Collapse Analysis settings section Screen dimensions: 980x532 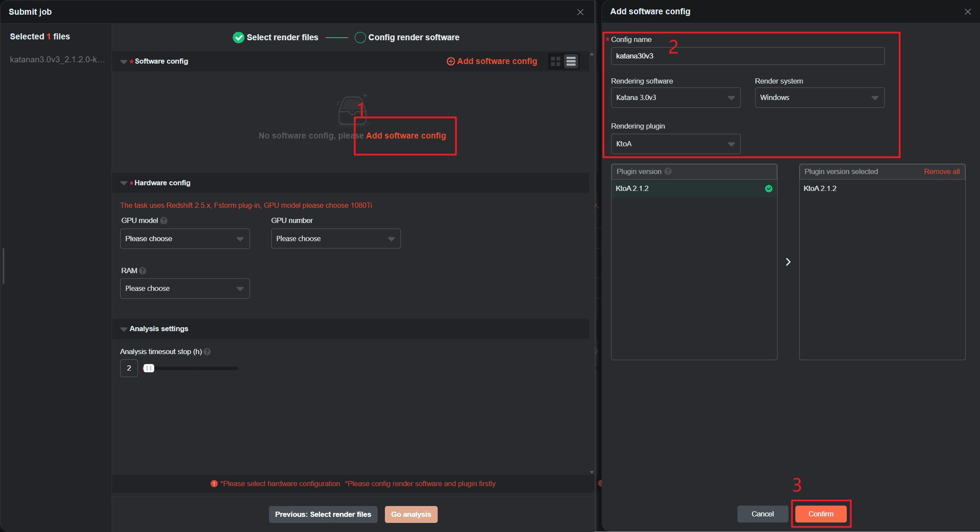click(x=124, y=329)
